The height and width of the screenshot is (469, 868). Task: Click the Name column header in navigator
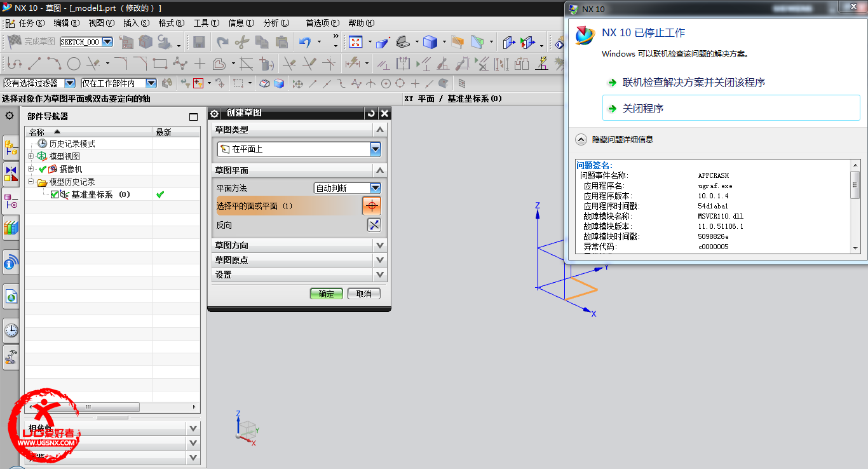88,132
